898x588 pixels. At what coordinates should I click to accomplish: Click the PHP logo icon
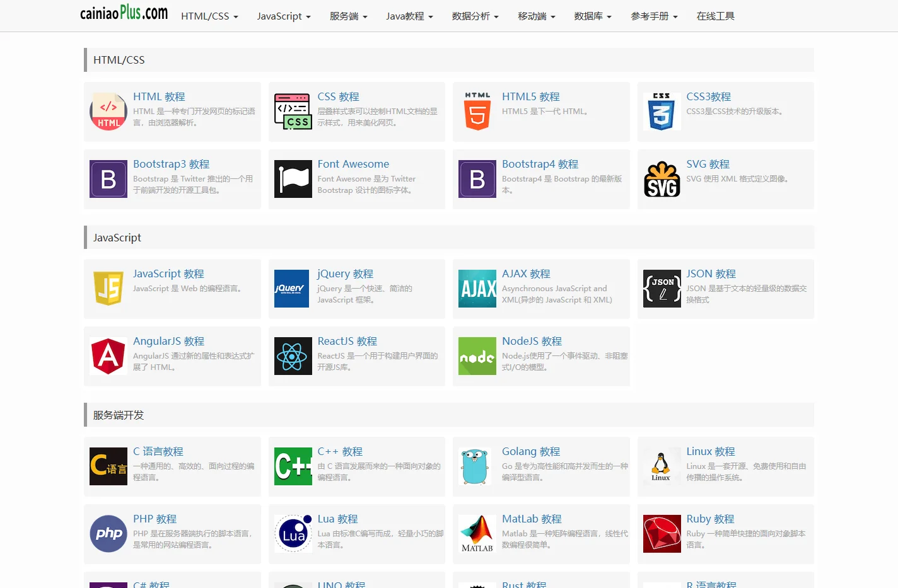point(108,534)
